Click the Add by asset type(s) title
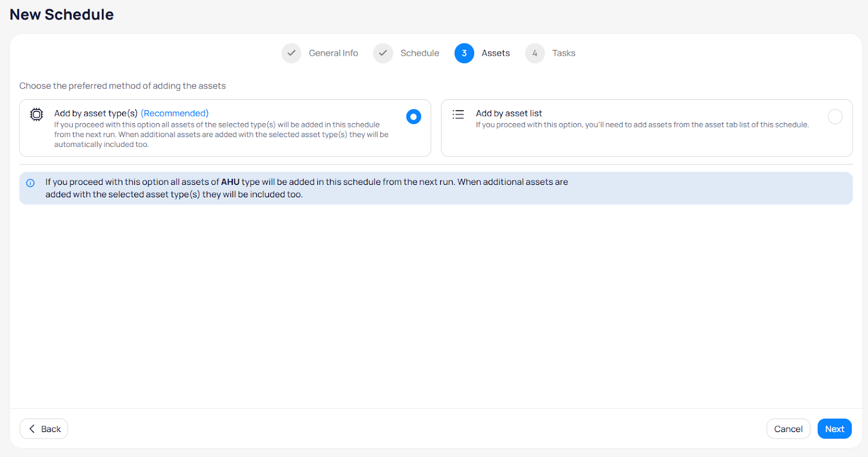This screenshot has width=868, height=457. click(x=95, y=113)
